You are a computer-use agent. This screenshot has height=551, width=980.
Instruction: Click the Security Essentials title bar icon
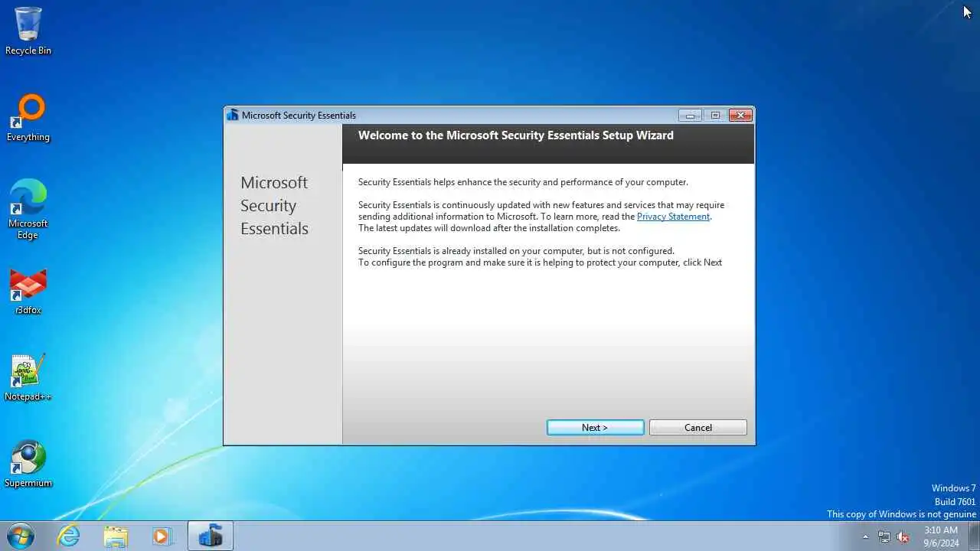tap(233, 115)
